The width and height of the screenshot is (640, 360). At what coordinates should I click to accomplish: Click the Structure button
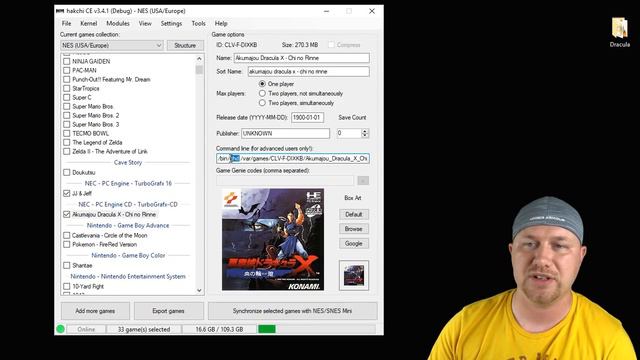[185, 45]
